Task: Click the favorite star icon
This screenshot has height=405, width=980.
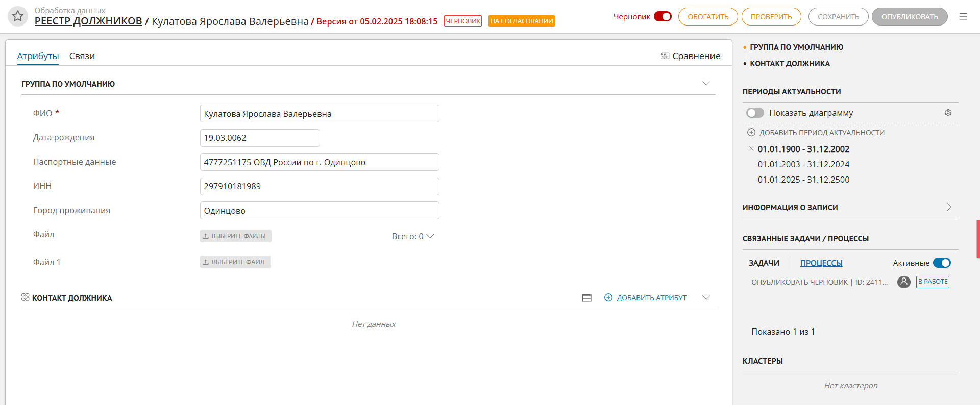Action: (x=18, y=16)
